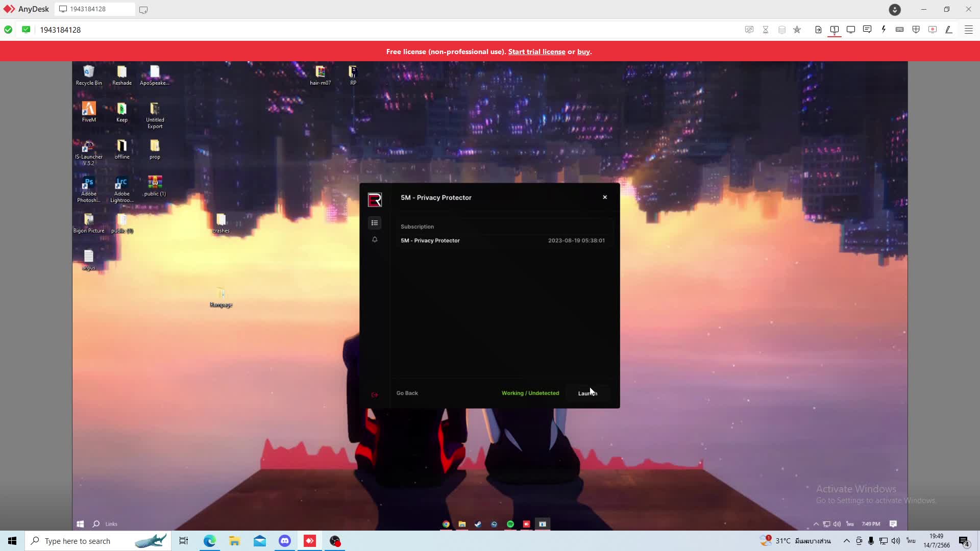Switch to the 1943184128 session tab
This screenshot has width=980, height=551.
coord(94,9)
